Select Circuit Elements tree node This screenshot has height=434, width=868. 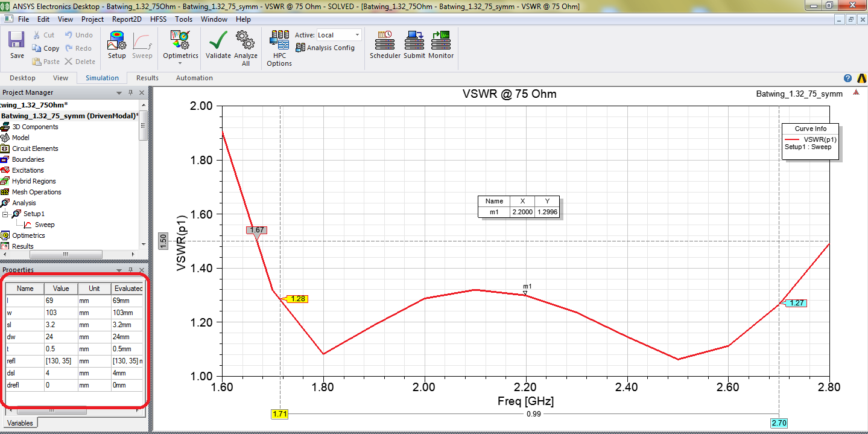[35, 148]
